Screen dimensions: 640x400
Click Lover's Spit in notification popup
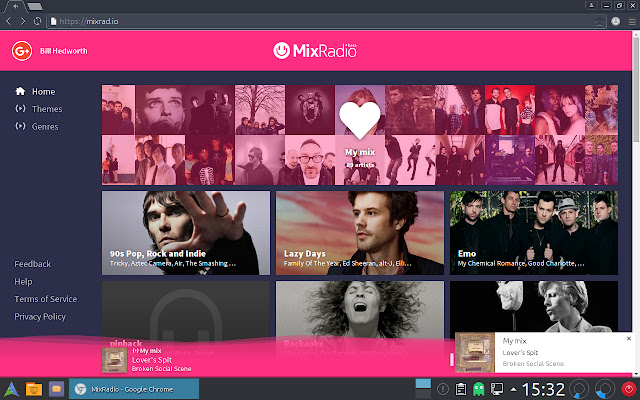[x=520, y=353]
